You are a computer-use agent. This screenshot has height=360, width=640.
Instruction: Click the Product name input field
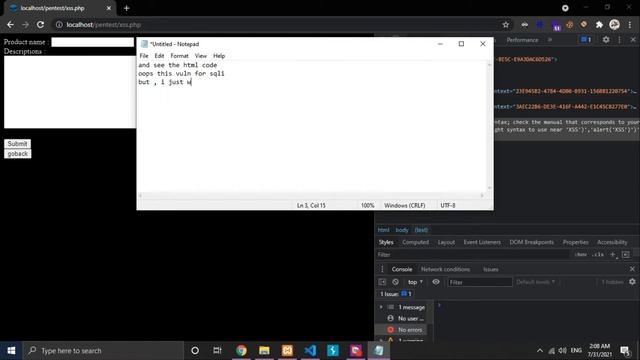coord(92,42)
